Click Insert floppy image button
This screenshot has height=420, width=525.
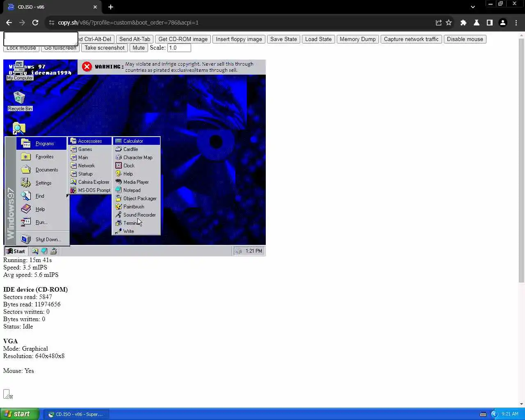click(239, 39)
